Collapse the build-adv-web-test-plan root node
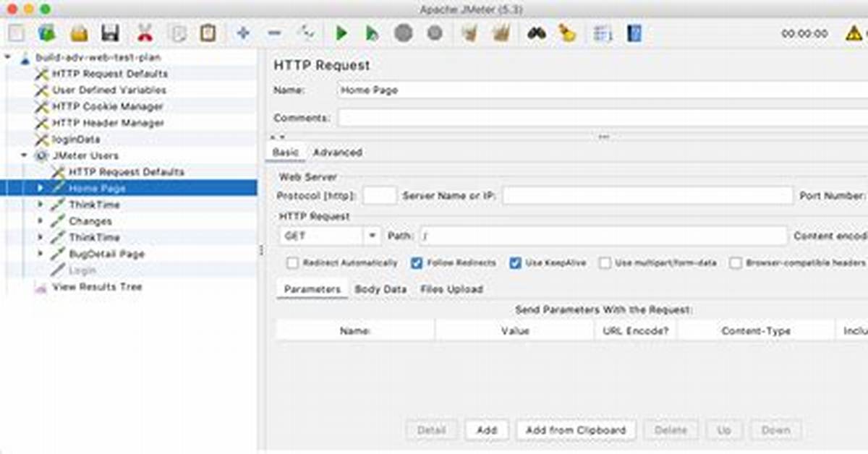The width and height of the screenshot is (868, 454). pos(9,56)
